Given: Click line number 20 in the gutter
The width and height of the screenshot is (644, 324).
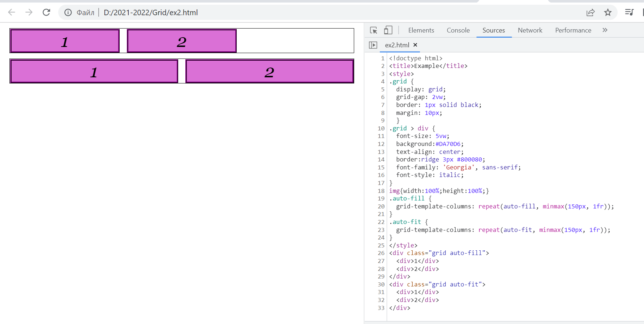Looking at the screenshot, I should pos(381,207).
